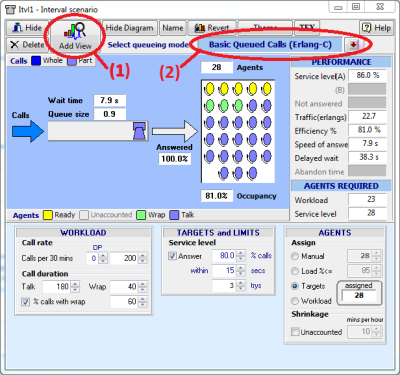Click the Theme button
Image resolution: width=400 pixels, height=375 pixels.
pos(265,28)
